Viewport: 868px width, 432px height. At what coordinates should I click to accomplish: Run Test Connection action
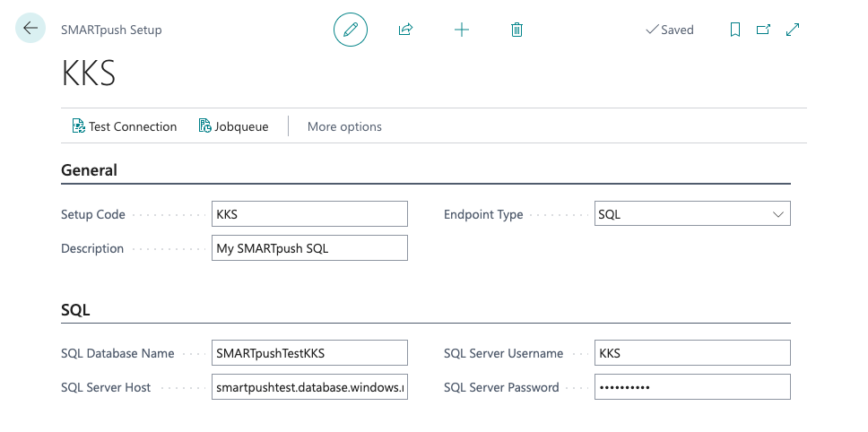click(x=125, y=126)
